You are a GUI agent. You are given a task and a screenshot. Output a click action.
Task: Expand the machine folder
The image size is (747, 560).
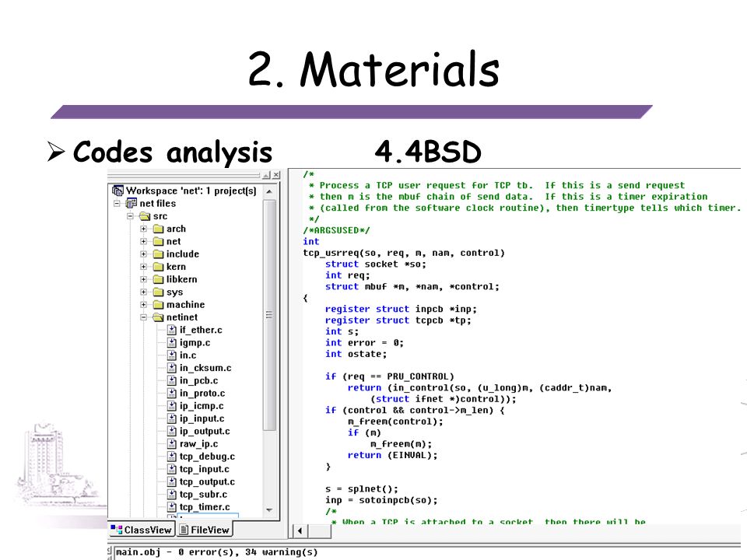coord(144,305)
